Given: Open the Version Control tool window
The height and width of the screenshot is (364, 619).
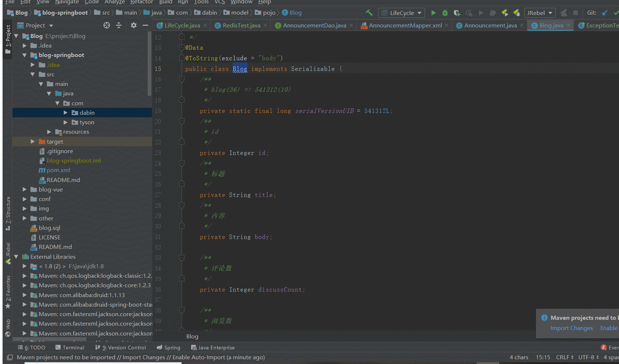Looking at the screenshot, I should [x=120, y=348].
